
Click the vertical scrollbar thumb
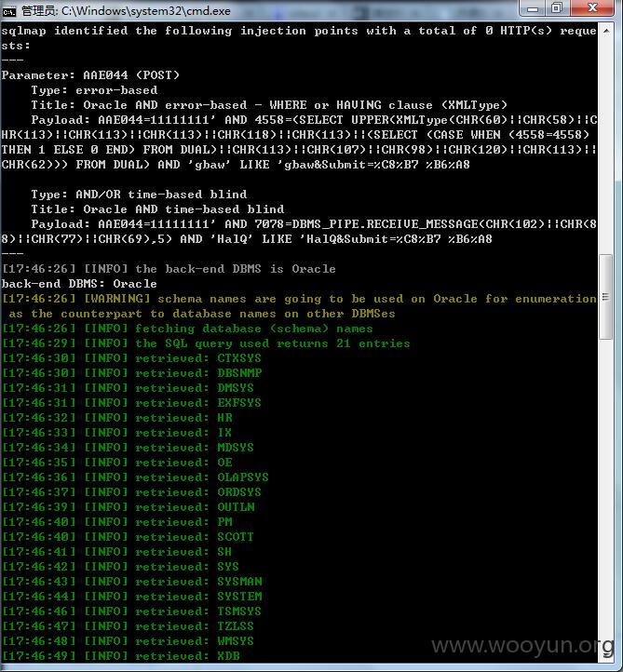tap(606, 297)
